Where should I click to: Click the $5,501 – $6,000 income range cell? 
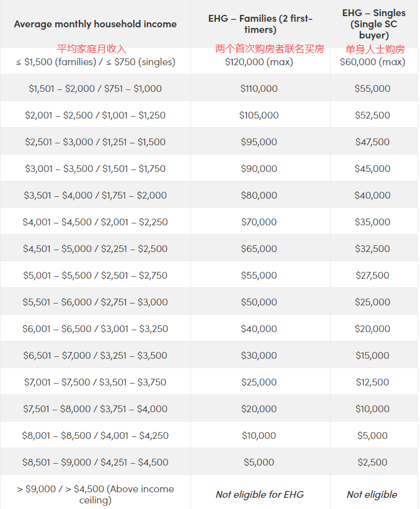pyautogui.click(x=95, y=302)
